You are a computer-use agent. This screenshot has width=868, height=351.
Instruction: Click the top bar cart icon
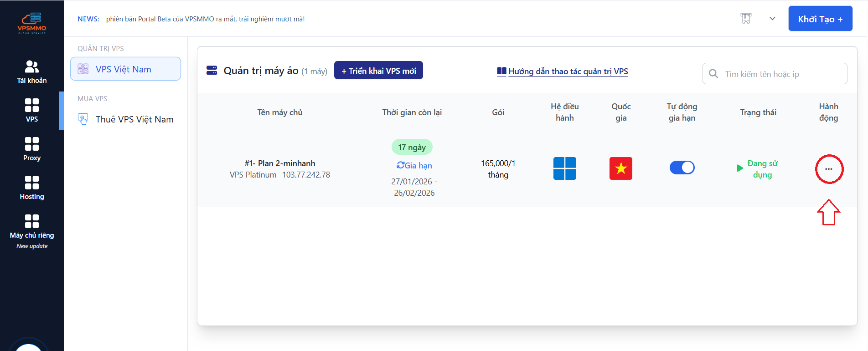pyautogui.click(x=746, y=19)
